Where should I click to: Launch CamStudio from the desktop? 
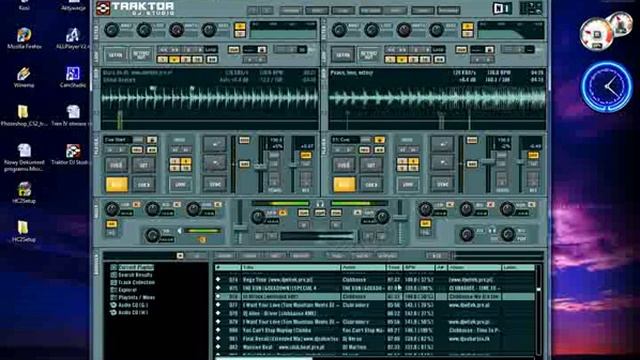[73, 78]
